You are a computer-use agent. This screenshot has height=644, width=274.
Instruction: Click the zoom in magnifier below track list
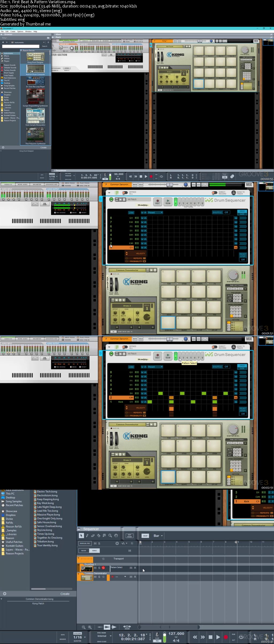pyautogui.click(x=90, y=627)
